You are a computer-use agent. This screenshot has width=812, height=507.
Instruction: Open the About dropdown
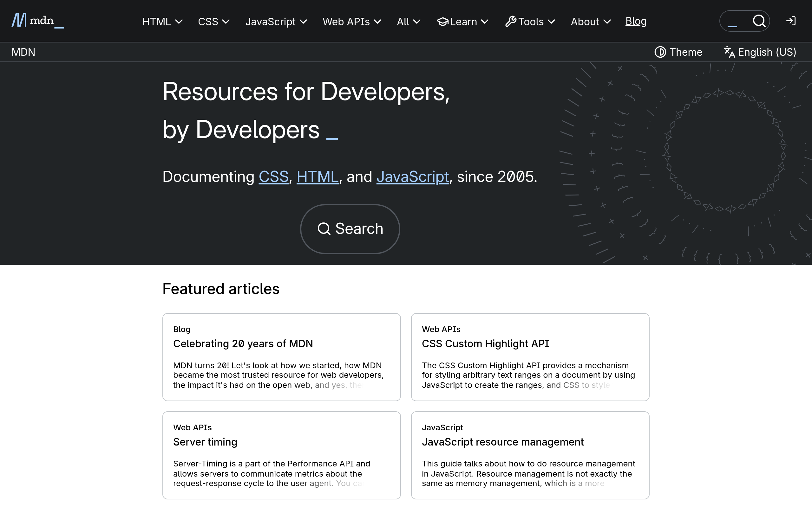click(590, 22)
